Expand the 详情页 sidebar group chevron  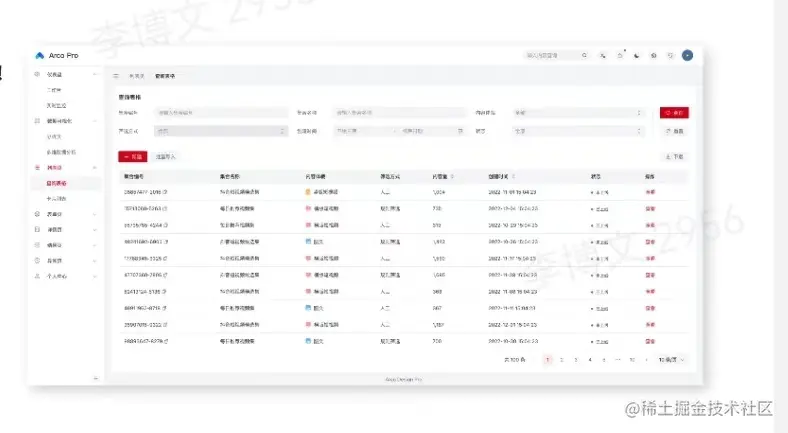[x=95, y=230]
